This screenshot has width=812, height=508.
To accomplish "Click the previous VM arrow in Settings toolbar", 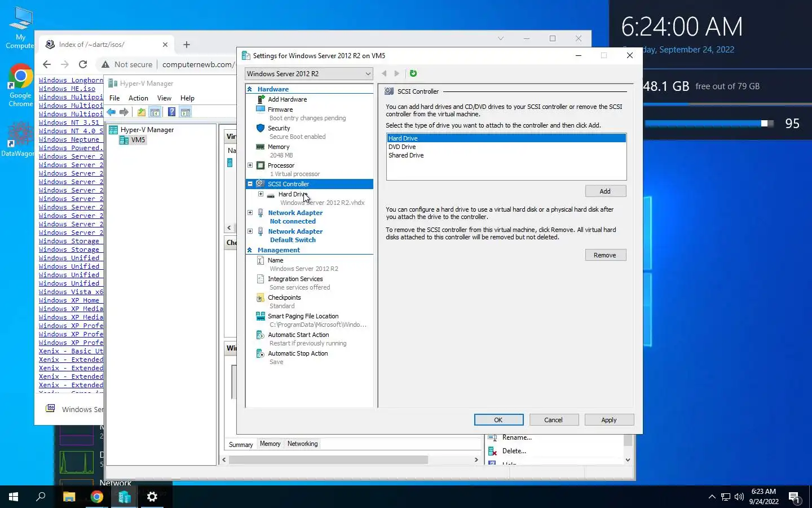I will (384, 73).
